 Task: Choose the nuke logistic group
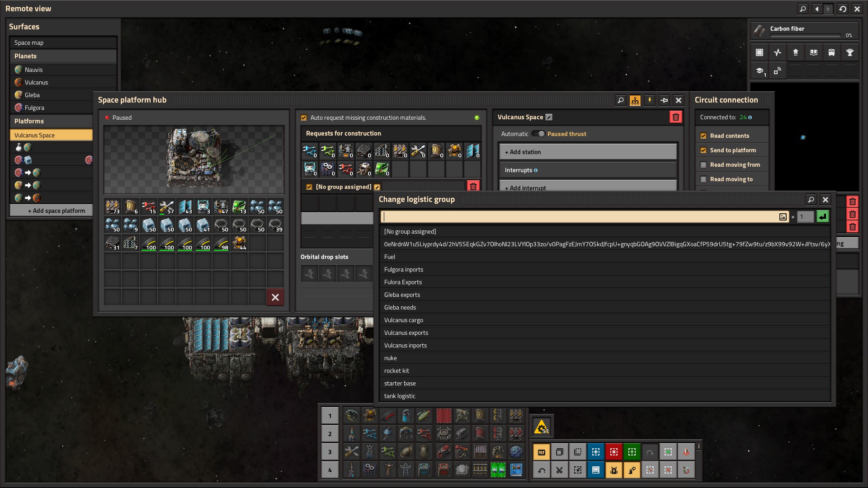(605, 358)
